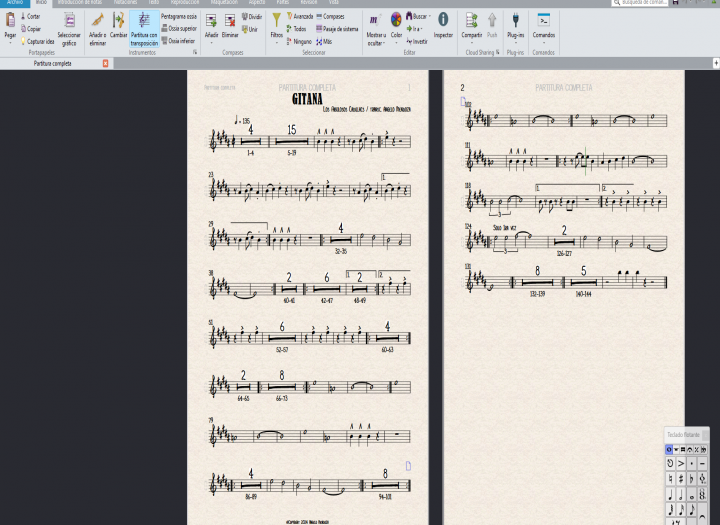This screenshot has height=525, width=720.
Task: Open the Archivo menu tab
Action: pos(14,3)
